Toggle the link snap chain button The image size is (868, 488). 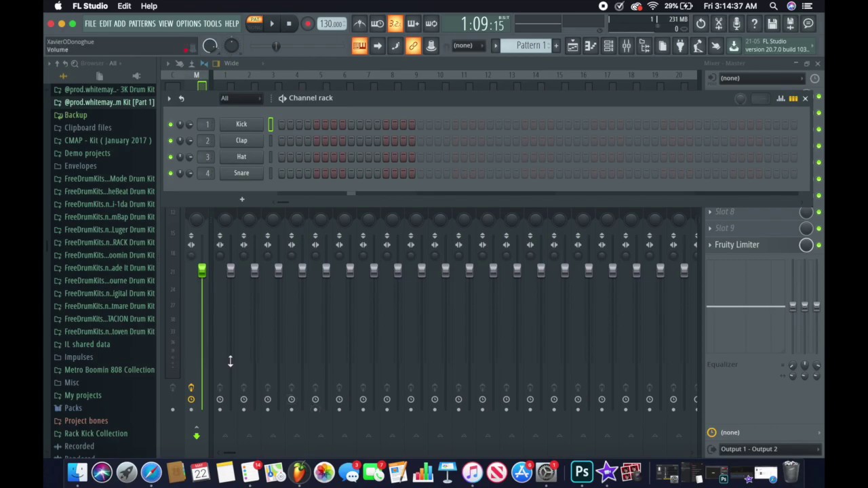[413, 46]
